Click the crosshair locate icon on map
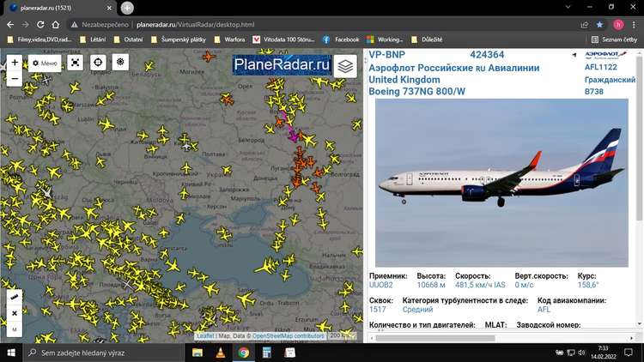644x362 pixels. 98,63
